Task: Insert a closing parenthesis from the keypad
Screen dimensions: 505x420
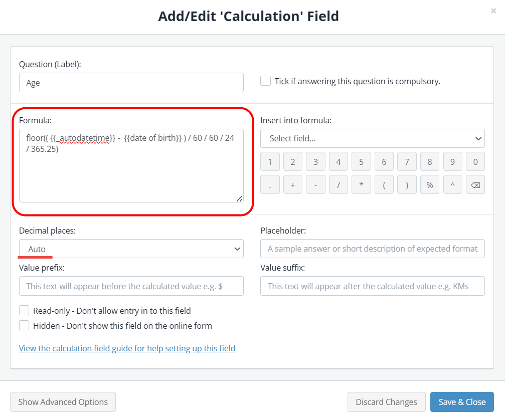Action: (x=407, y=184)
